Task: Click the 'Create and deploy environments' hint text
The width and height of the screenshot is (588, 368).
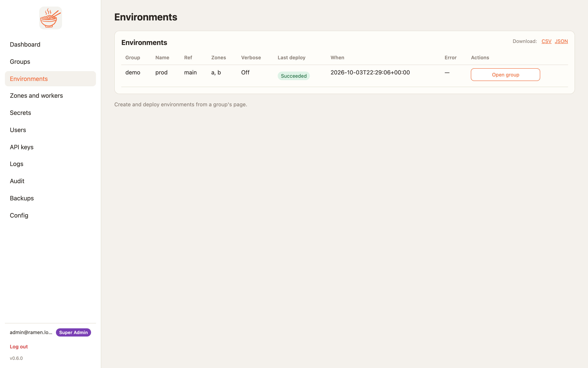Action: [x=180, y=104]
